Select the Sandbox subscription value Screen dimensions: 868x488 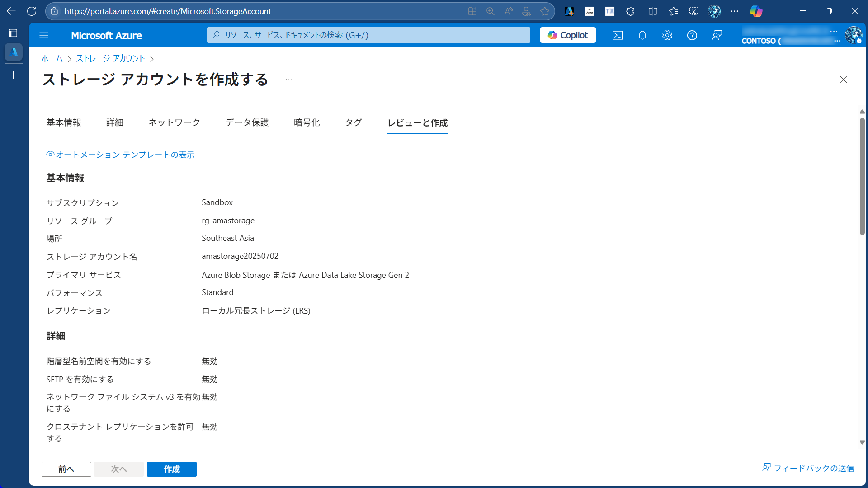[217, 202]
